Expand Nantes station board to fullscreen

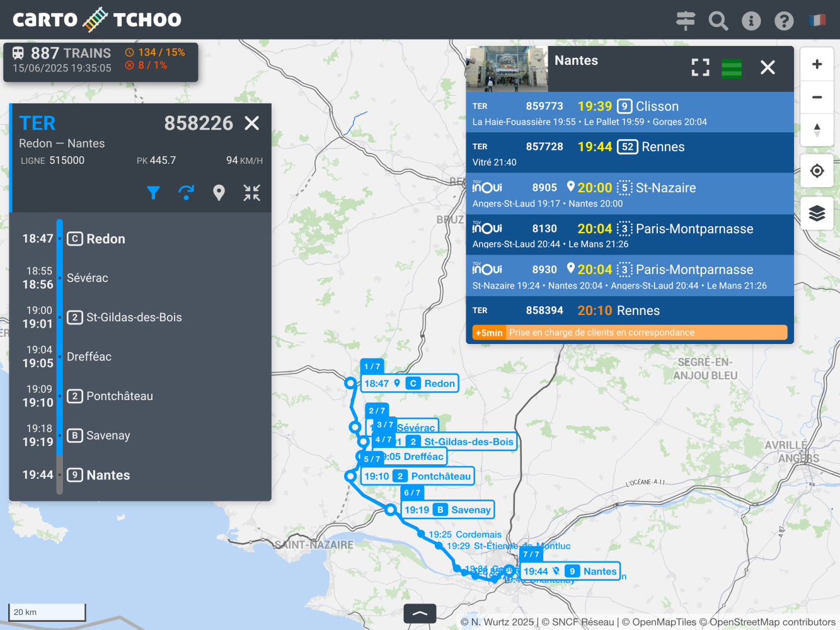700,67
